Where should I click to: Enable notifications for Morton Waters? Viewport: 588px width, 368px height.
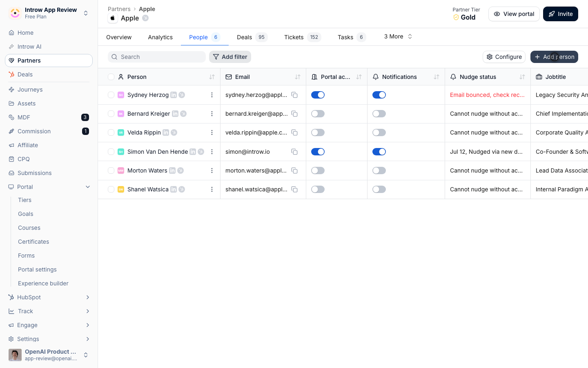(x=379, y=171)
